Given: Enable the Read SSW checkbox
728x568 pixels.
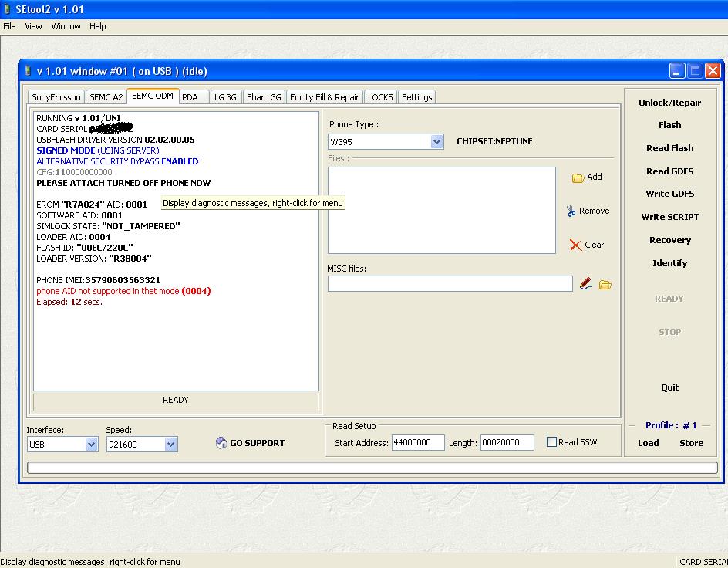Looking at the screenshot, I should click(551, 442).
